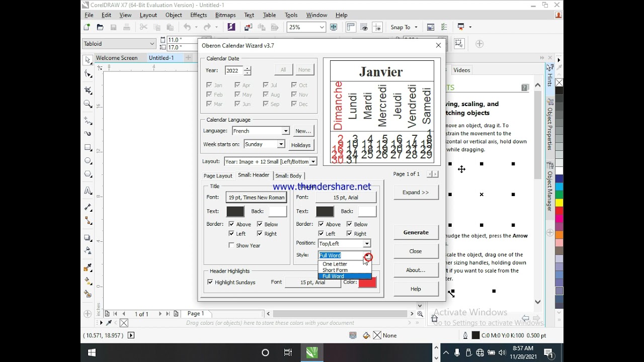644x362 pixels.
Task: Click the purple Search Content icon
Action: point(231,27)
